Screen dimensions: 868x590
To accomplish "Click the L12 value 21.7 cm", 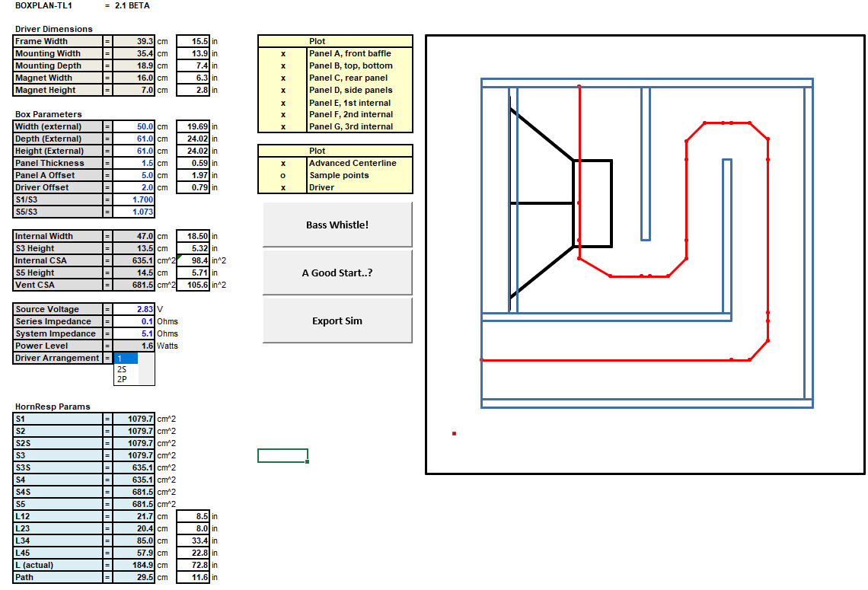I will [134, 516].
